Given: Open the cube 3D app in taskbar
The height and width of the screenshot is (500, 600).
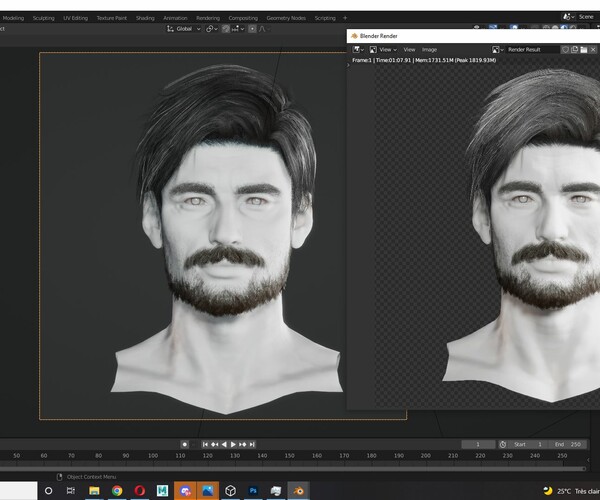Looking at the screenshot, I should (230, 490).
